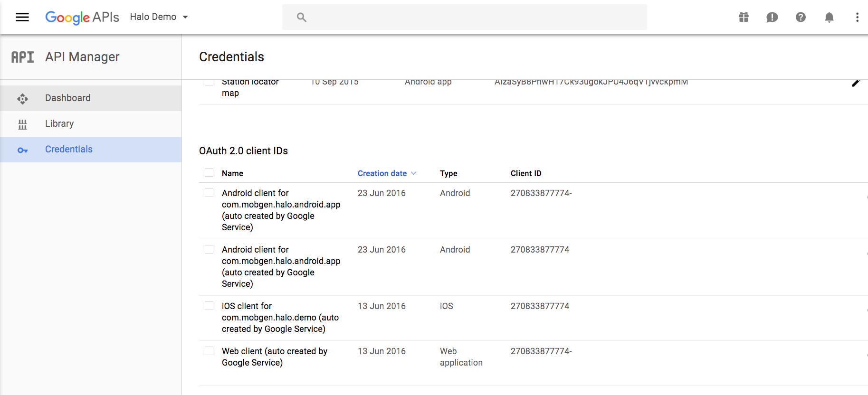Image resolution: width=868 pixels, height=395 pixels.
Task: Click the Station locator map key name
Action: 250,87
